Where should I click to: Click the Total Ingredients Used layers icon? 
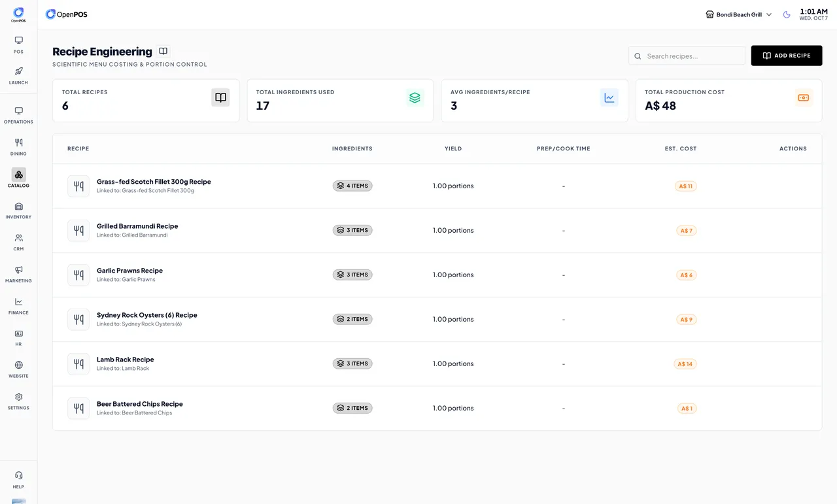[415, 97]
